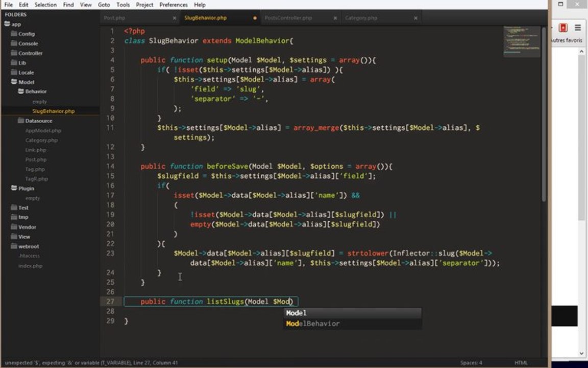Screen dimensions: 588x368
Task: Expand the Controller folder
Action: click(x=27, y=53)
